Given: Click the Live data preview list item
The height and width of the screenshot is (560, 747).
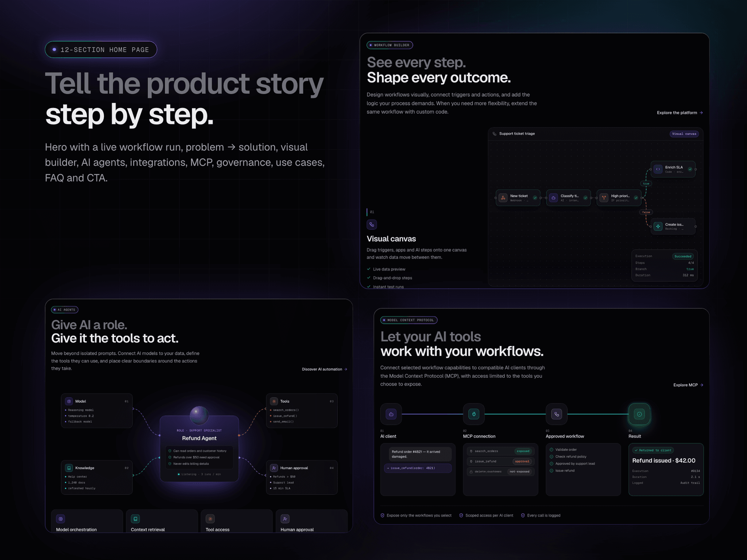Looking at the screenshot, I should [x=386, y=269].
